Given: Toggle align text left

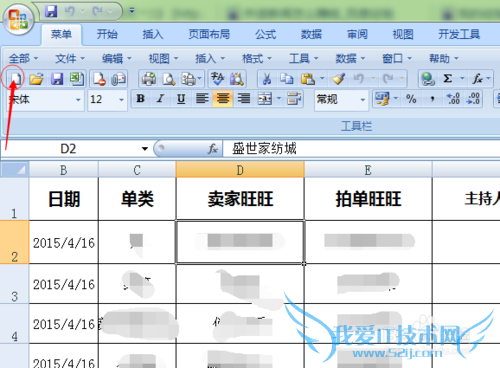Looking at the screenshot, I should 202,99.
